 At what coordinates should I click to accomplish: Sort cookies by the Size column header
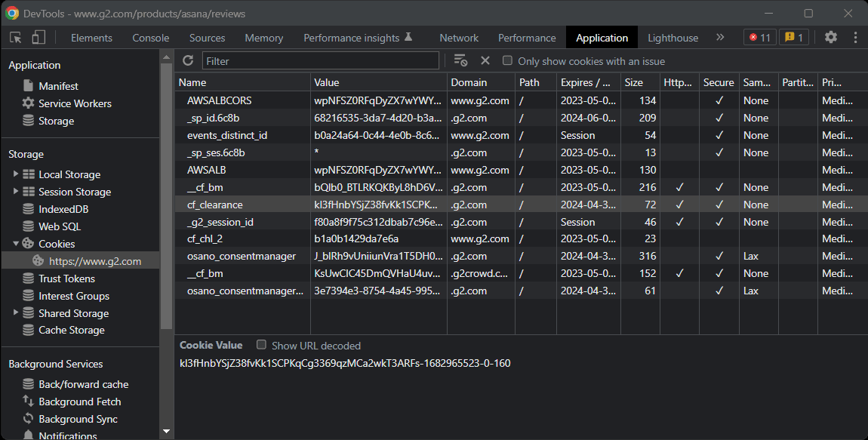click(x=640, y=82)
